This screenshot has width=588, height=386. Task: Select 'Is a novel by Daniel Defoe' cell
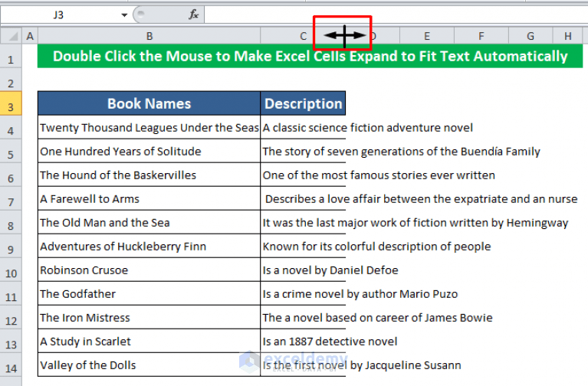tap(303, 270)
